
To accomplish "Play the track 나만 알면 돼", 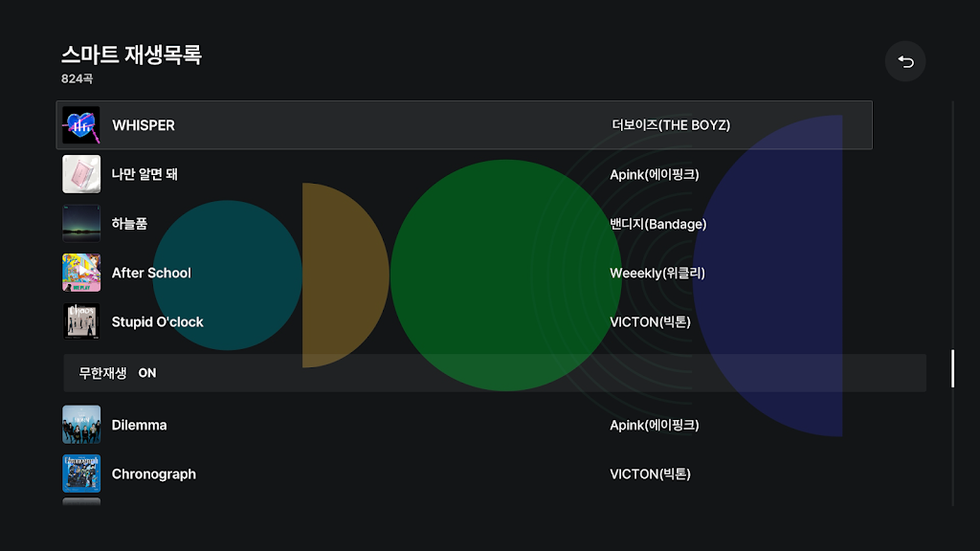I will point(145,174).
